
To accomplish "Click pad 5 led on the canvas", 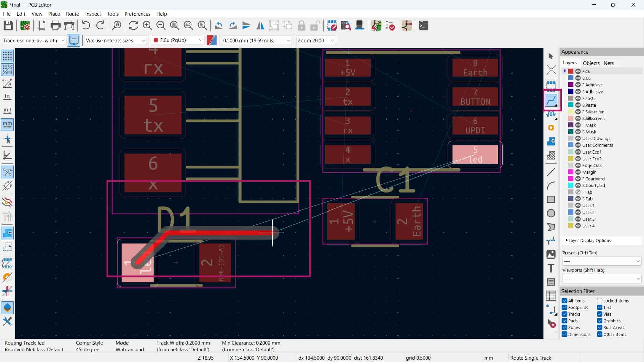I will 475,154.
